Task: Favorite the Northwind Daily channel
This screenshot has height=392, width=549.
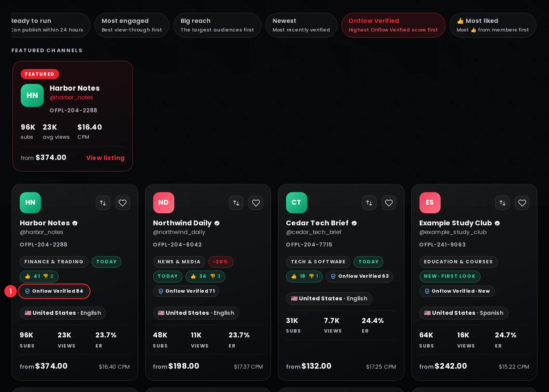Action: [x=256, y=203]
